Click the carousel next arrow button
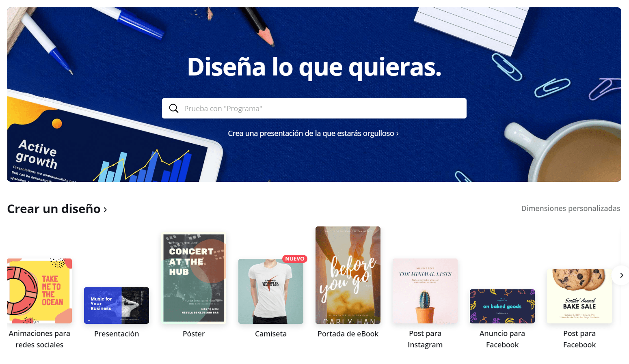 [x=621, y=275]
